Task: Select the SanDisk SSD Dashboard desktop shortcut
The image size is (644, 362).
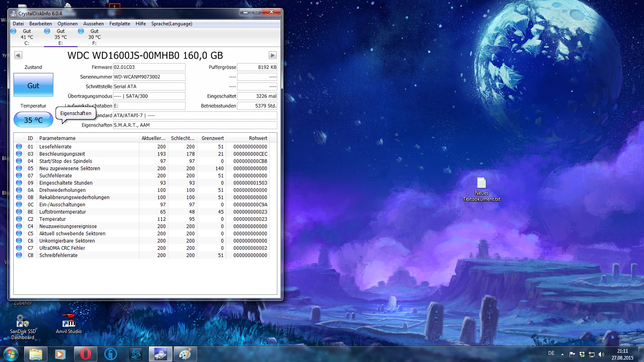Action: point(23,327)
